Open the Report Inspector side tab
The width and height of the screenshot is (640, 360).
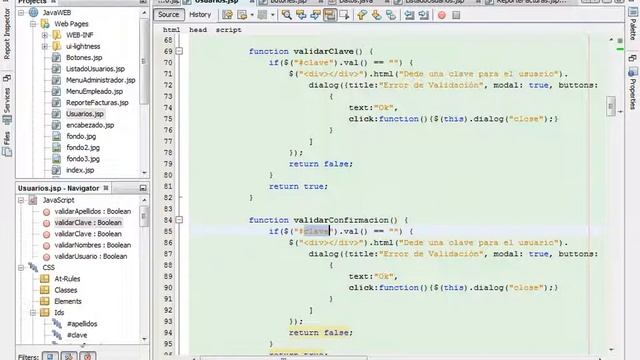pyautogui.click(x=7, y=34)
